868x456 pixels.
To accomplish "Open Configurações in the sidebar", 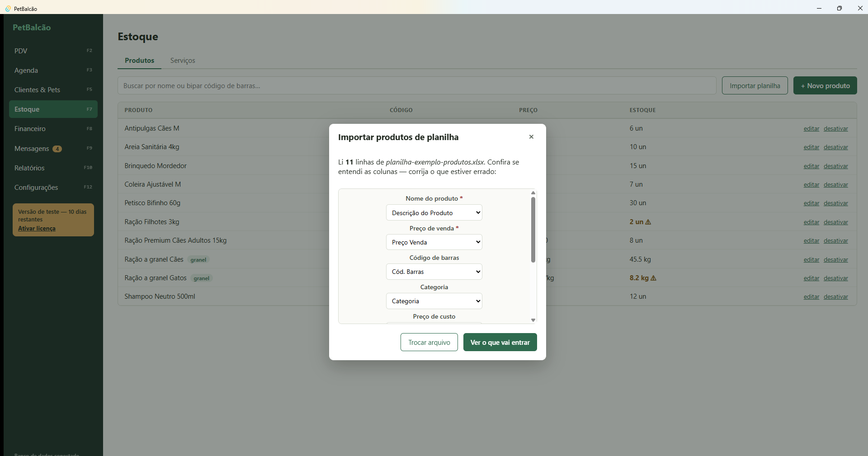I will click(x=53, y=187).
